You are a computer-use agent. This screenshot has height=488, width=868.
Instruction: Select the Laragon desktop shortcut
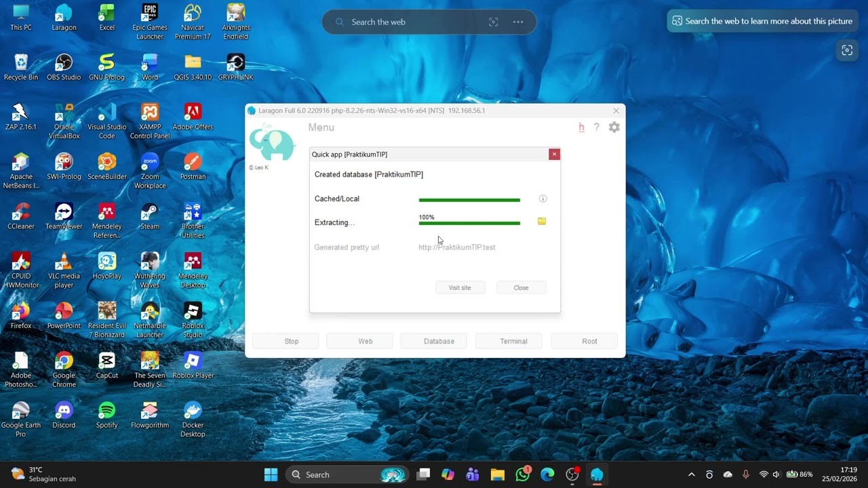[x=64, y=18]
